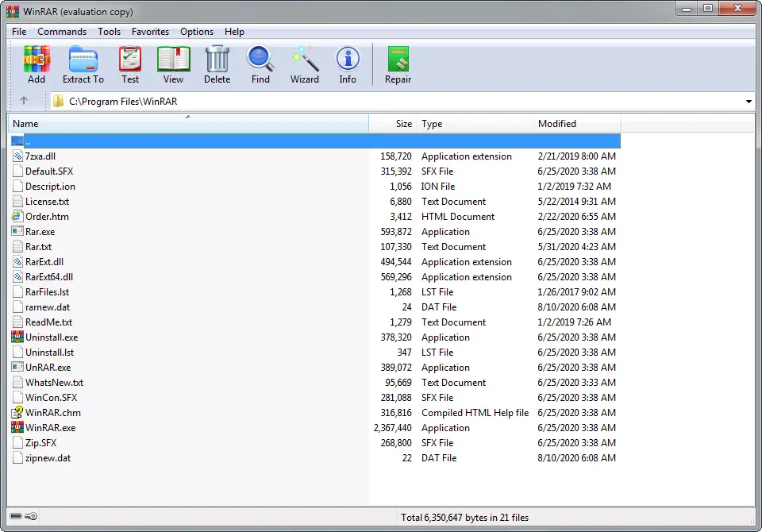Viewport: 762px width, 532px height.
Task: Click the C:\Program Files\WinRAR address field
Action: click(x=397, y=102)
